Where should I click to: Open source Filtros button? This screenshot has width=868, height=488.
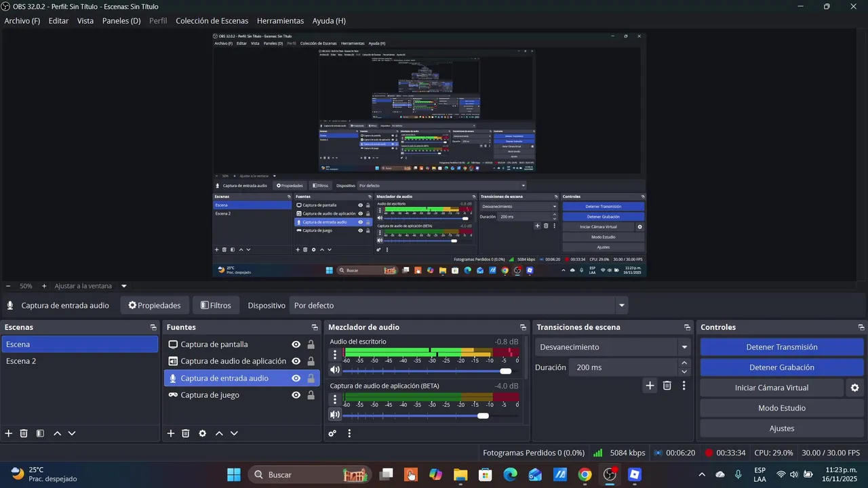click(216, 306)
